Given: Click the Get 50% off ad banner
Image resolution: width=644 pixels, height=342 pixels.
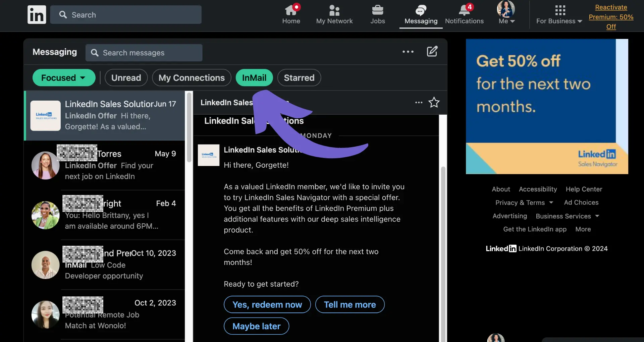Looking at the screenshot, I should pyautogui.click(x=547, y=106).
